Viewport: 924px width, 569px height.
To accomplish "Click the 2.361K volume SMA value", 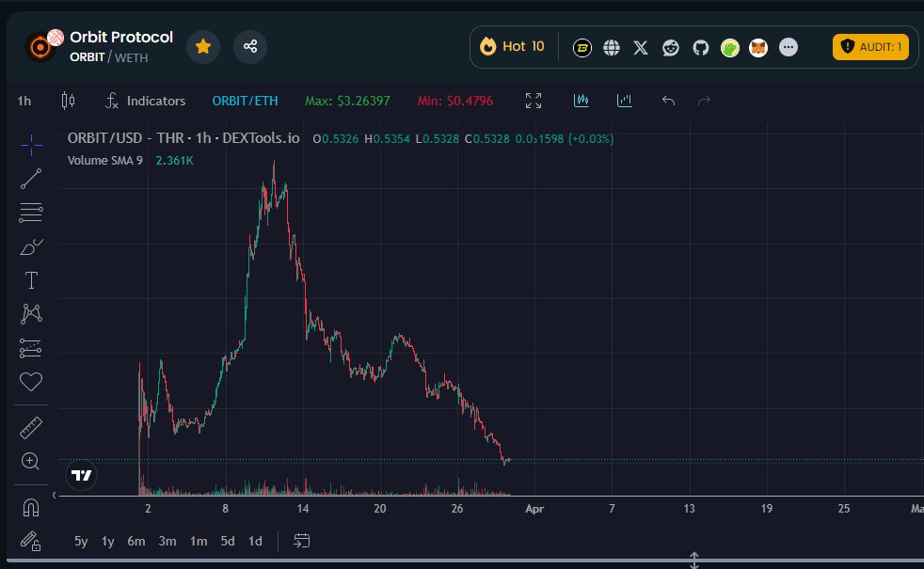I will (174, 160).
